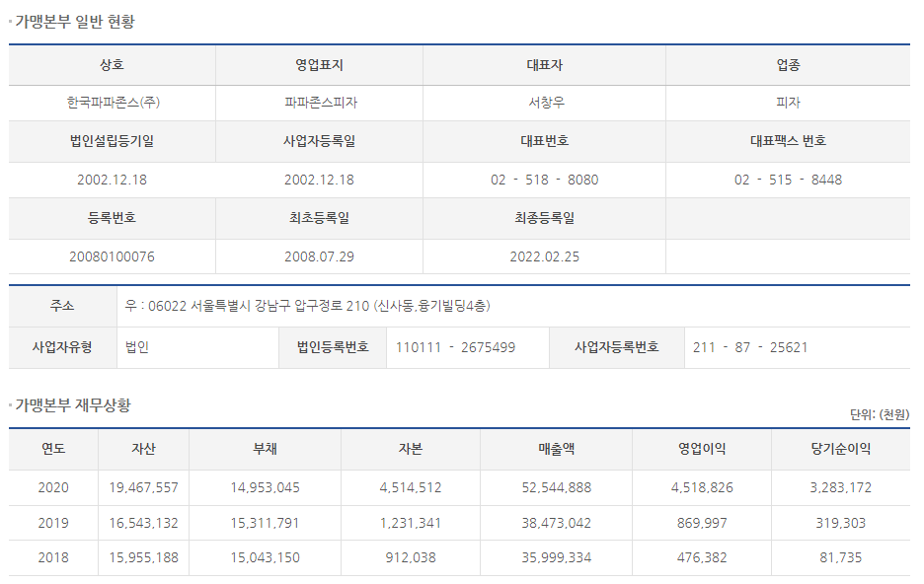
Task: Select the 부채 column header
Action: tap(266, 449)
